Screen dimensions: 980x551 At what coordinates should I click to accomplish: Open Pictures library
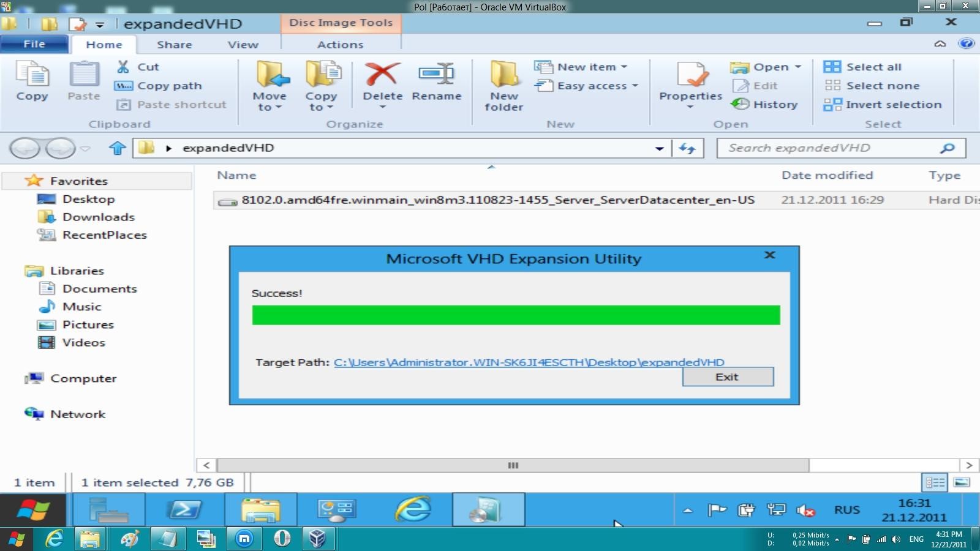88,324
